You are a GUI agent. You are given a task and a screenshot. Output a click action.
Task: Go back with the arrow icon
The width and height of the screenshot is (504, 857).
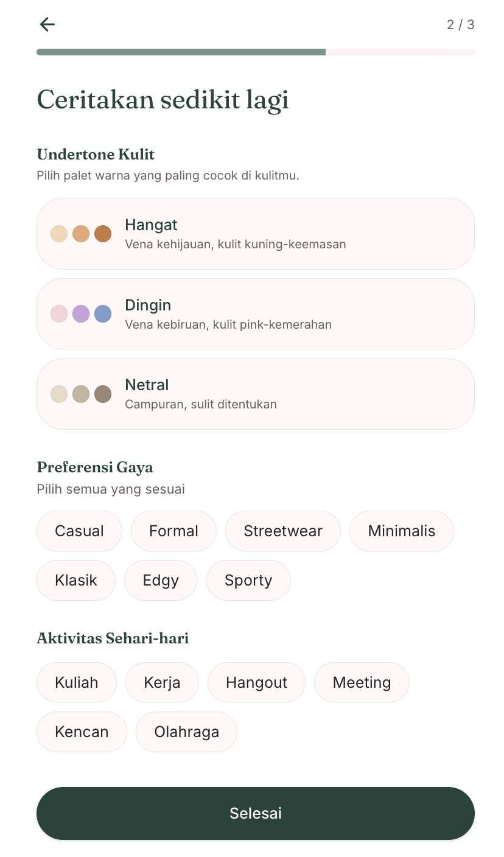click(47, 24)
